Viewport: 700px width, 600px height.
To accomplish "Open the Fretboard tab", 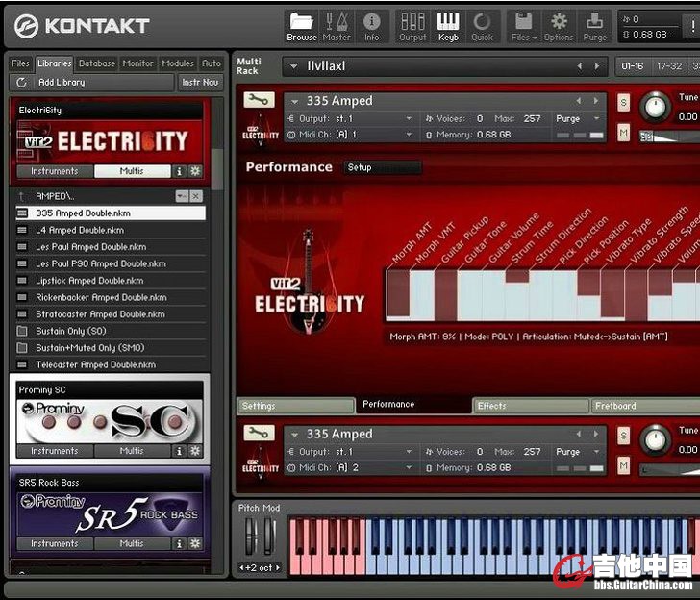I will [x=645, y=406].
